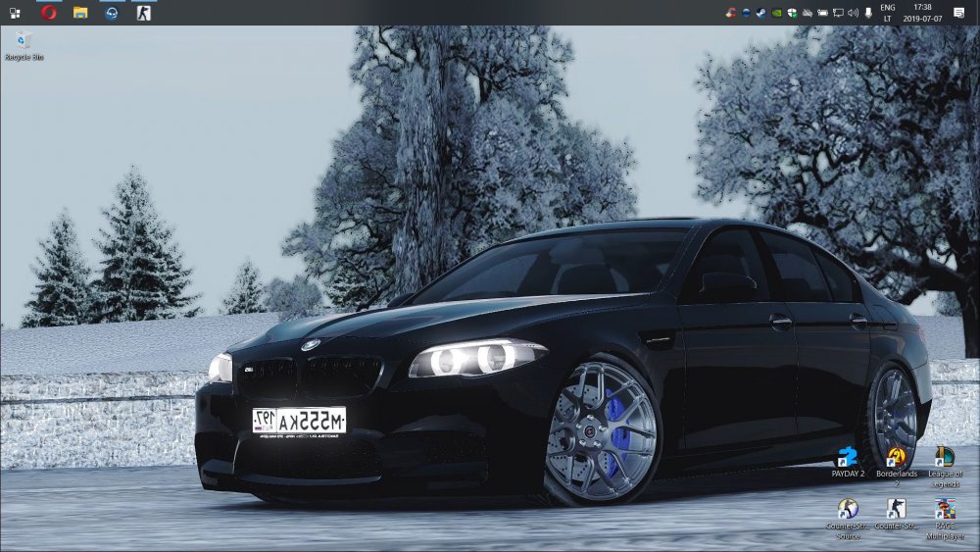Open the volume speaker control

click(x=853, y=13)
